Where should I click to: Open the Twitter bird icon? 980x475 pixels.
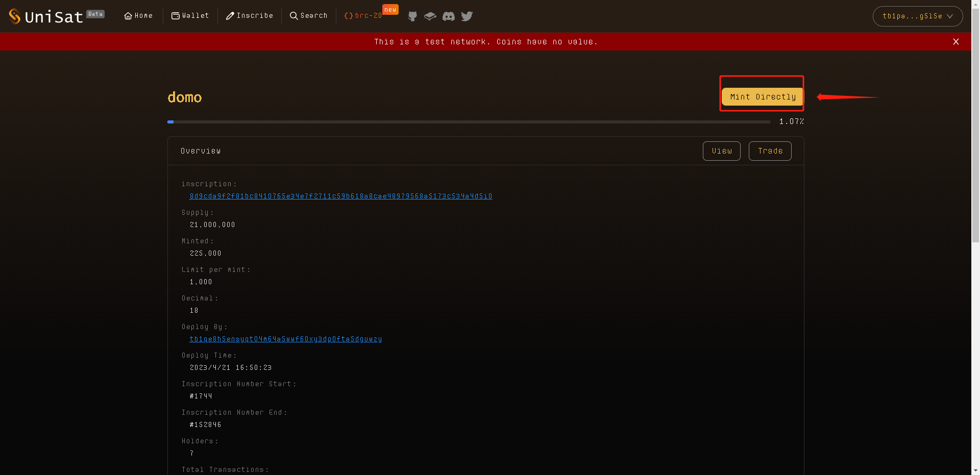[467, 16]
